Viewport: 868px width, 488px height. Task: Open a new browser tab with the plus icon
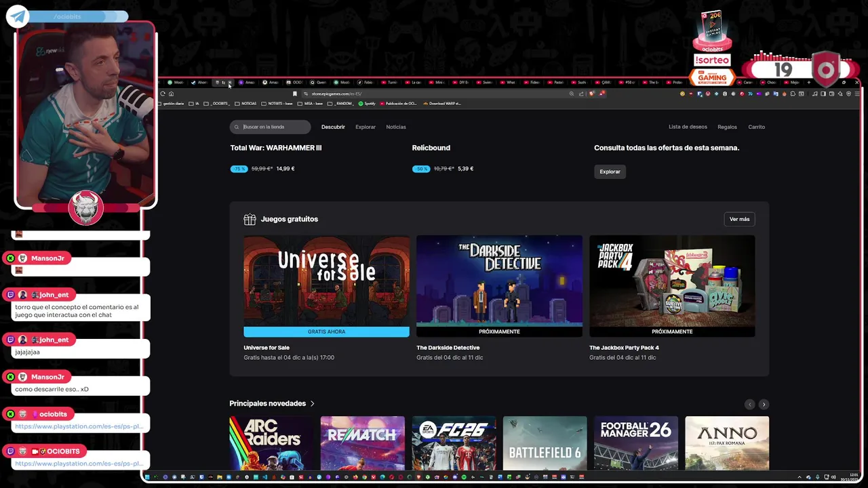(x=809, y=82)
